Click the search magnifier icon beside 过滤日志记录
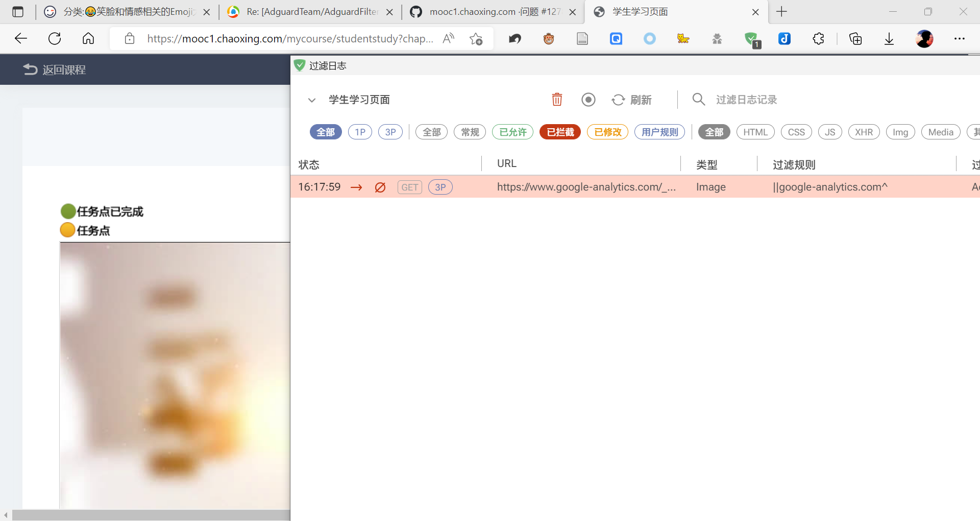The height and width of the screenshot is (521, 980). tap(698, 100)
